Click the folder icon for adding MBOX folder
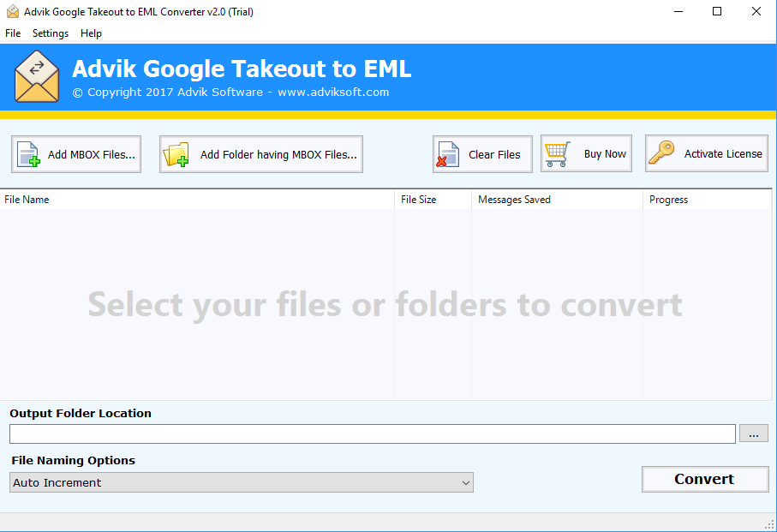 coord(176,154)
